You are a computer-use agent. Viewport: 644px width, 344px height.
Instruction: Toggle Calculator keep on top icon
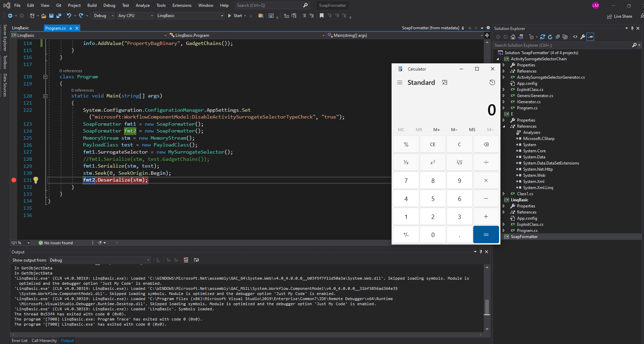pyautogui.click(x=445, y=82)
